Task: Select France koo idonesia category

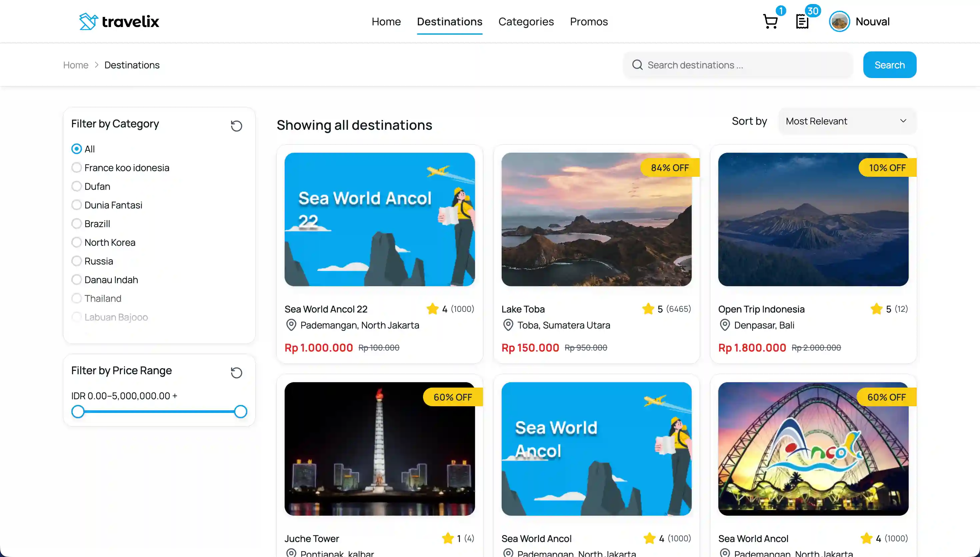Action: [x=76, y=167]
